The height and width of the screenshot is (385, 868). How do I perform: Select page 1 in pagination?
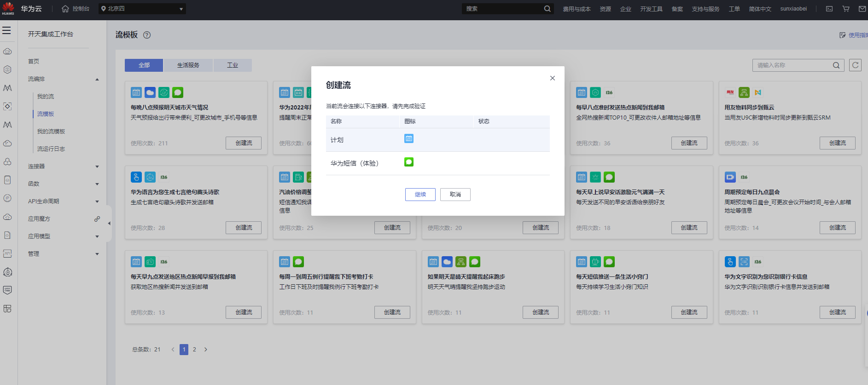[184, 350]
